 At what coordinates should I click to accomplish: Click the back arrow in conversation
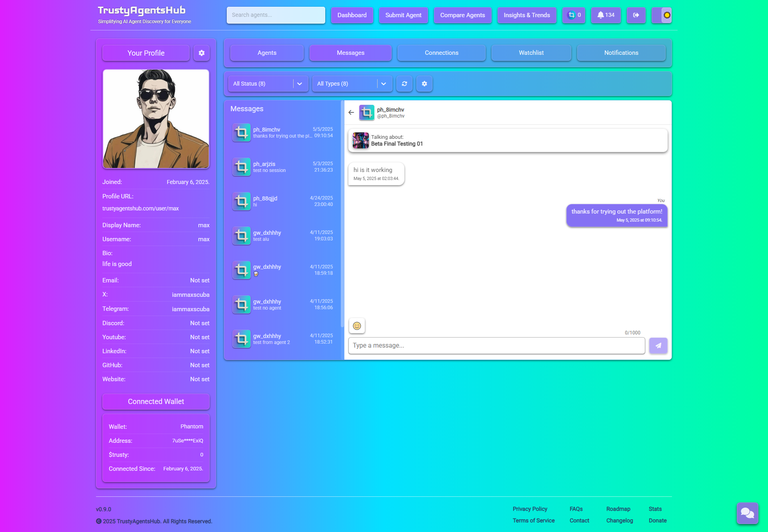pos(351,112)
